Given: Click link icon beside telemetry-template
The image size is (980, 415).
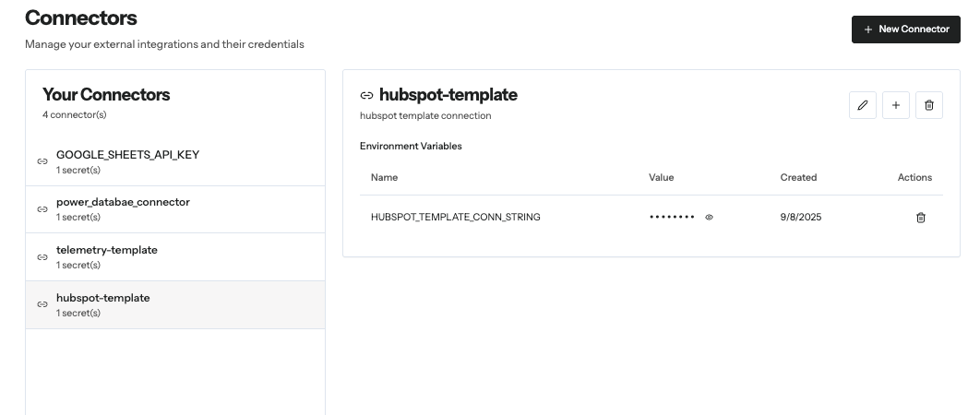Looking at the screenshot, I should (x=42, y=257).
